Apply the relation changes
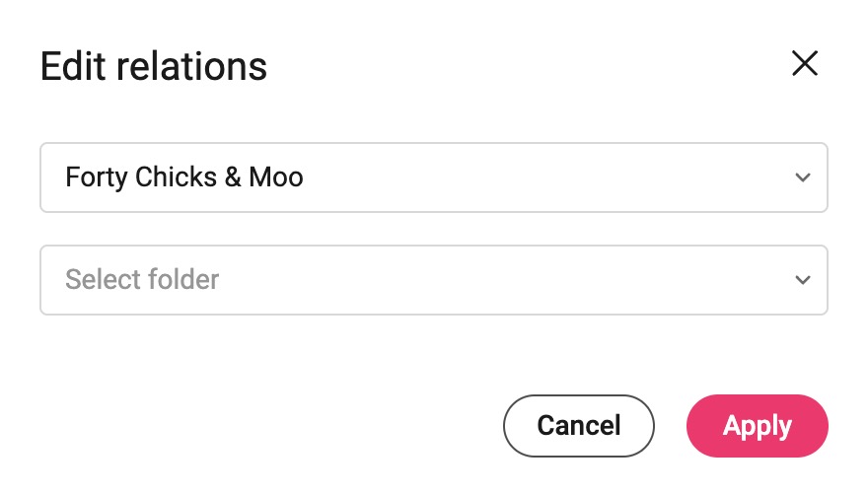This screenshot has width=868, height=495. tap(757, 426)
